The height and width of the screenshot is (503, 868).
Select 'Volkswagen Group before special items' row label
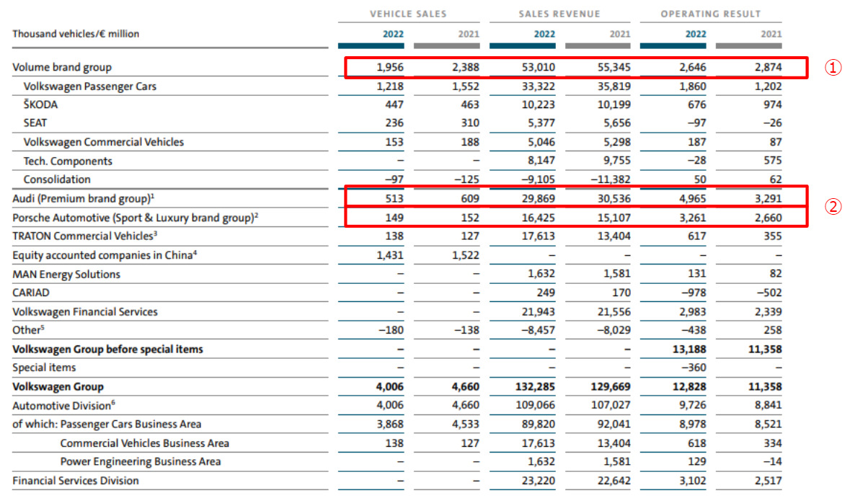click(x=107, y=350)
